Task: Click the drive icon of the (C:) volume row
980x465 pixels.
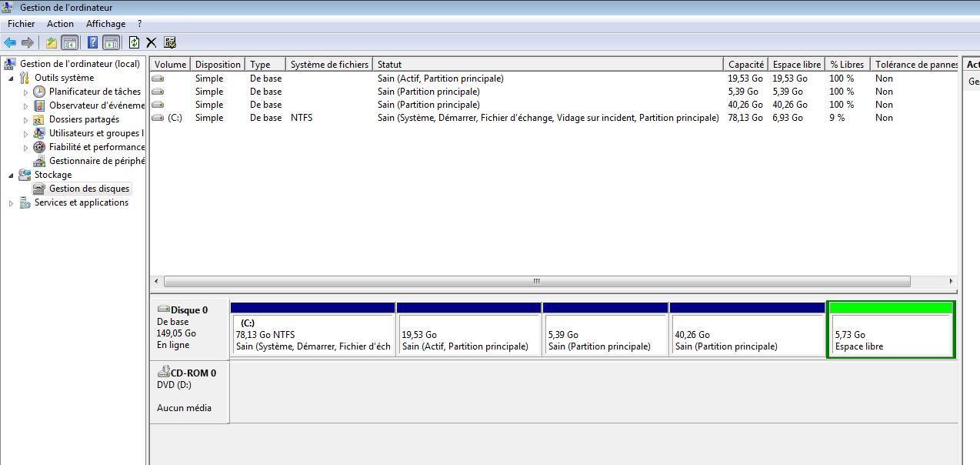Action: tap(158, 118)
